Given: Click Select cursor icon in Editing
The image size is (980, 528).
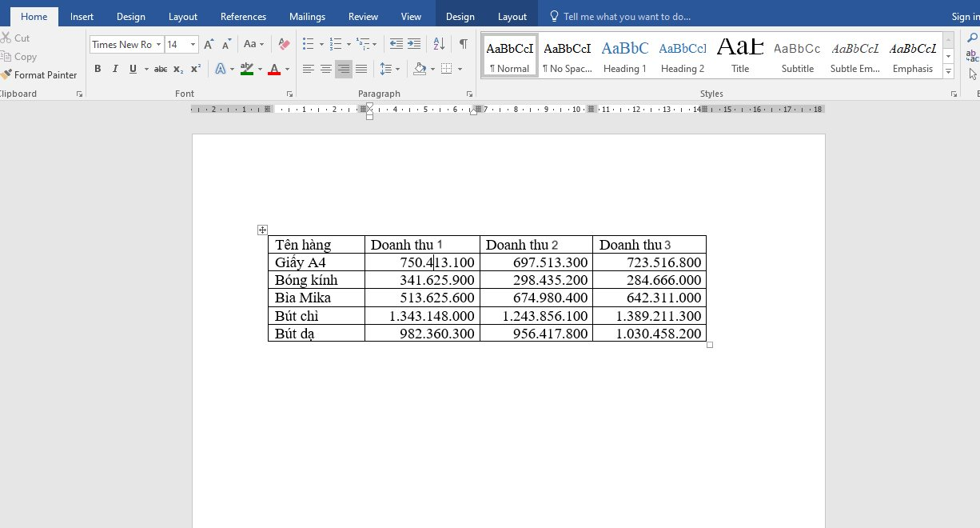Looking at the screenshot, I should pos(973,74).
